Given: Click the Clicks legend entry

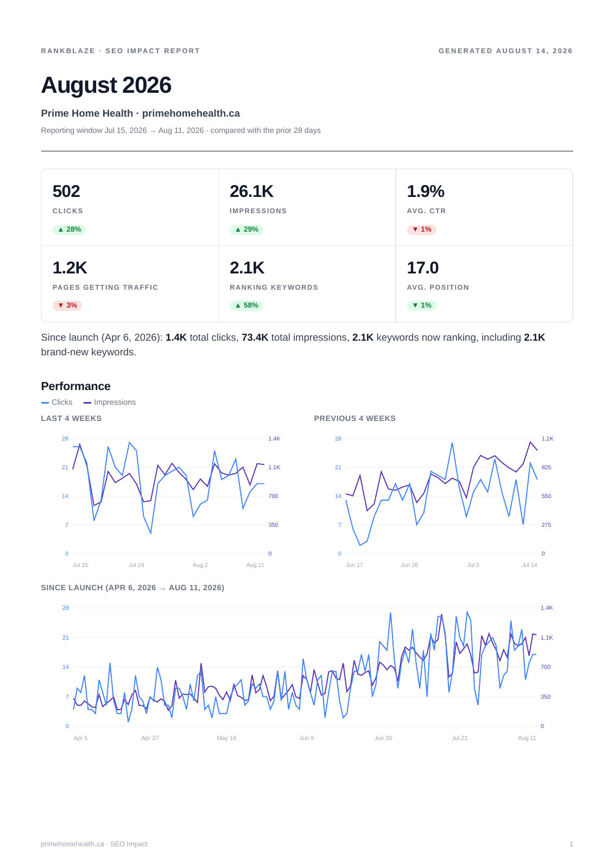Looking at the screenshot, I should 57,403.
